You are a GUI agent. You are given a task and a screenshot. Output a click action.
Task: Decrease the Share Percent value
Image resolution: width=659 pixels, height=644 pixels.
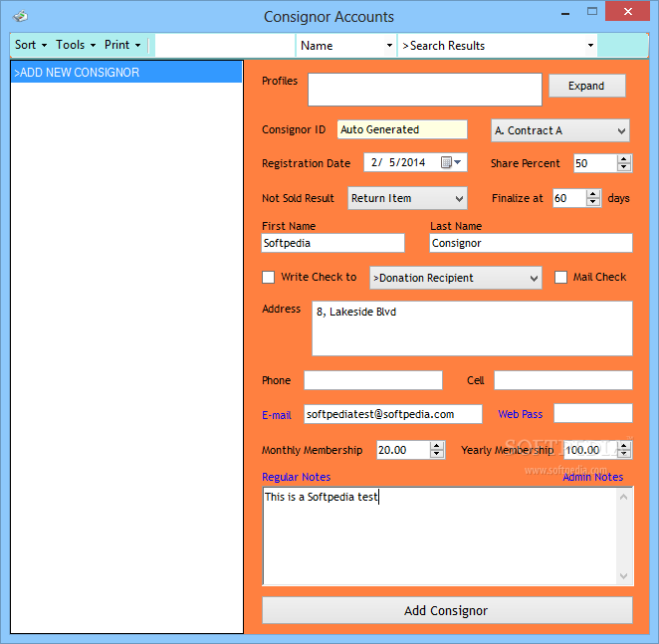[x=624, y=167]
